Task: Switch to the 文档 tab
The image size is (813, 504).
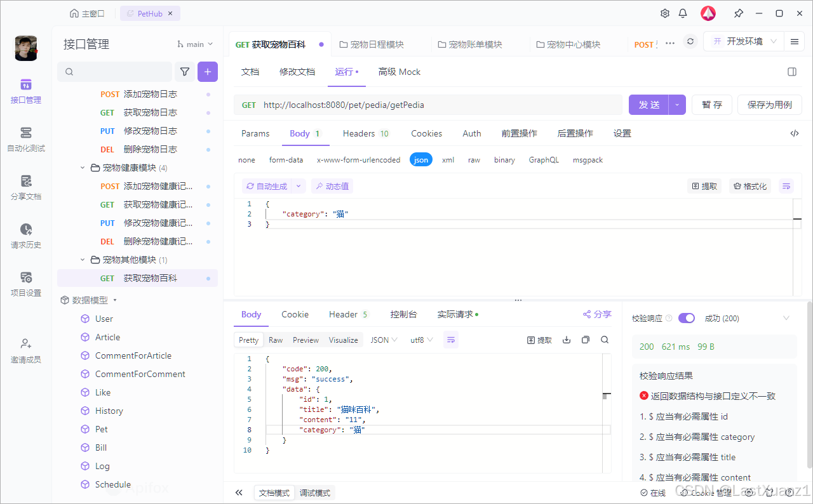Action: 250,72
